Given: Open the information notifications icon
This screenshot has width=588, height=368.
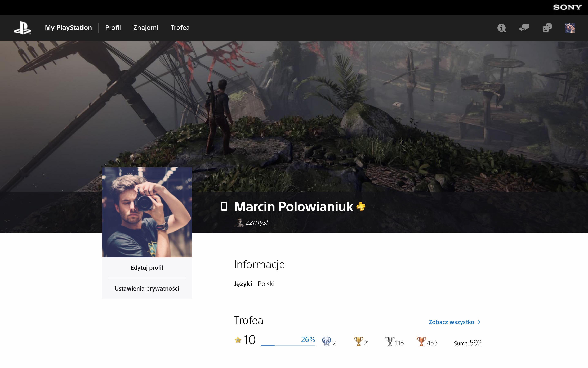Looking at the screenshot, I should coord(501,28).
